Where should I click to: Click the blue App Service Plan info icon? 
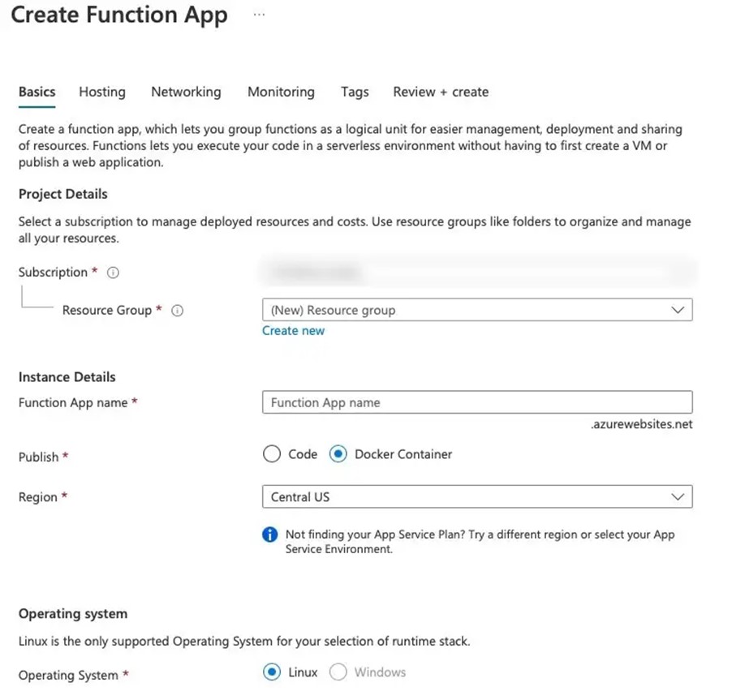(270, 535)
